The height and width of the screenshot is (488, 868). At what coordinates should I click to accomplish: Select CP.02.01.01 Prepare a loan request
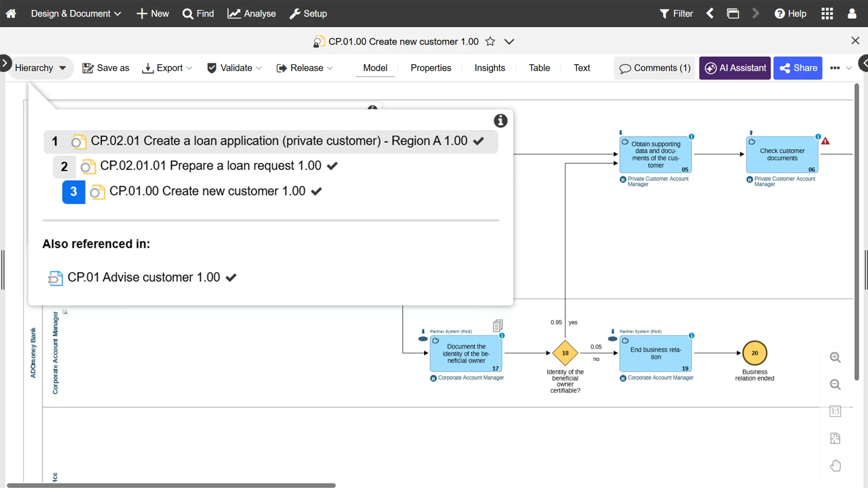click(x=210, y=166)
